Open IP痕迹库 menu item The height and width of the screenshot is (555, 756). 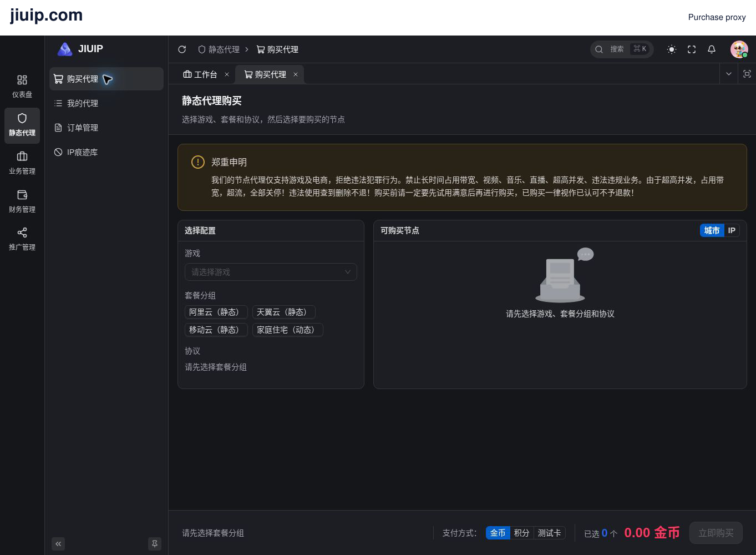pyautogui.click(x=106, y=152)
